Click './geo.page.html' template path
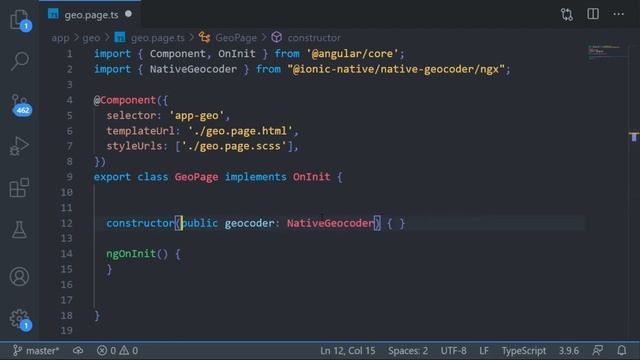 pyautogui.click(x=240, y=131)
